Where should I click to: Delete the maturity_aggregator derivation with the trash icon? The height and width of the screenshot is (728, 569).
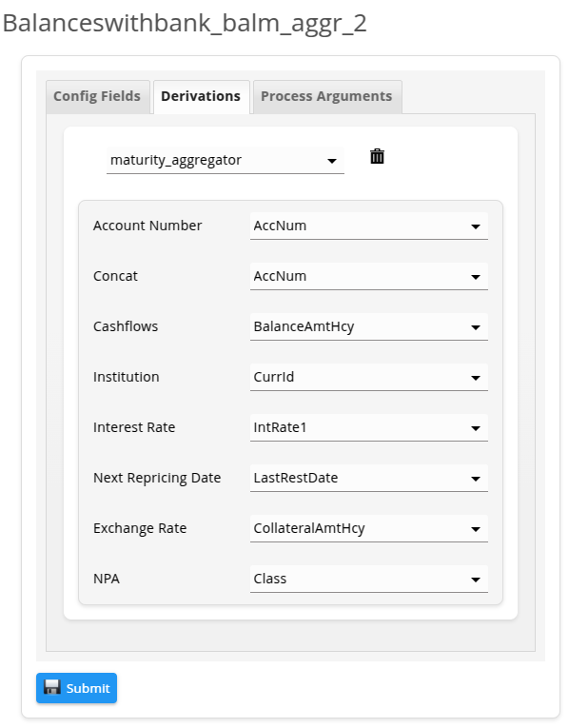click(377, 156)
